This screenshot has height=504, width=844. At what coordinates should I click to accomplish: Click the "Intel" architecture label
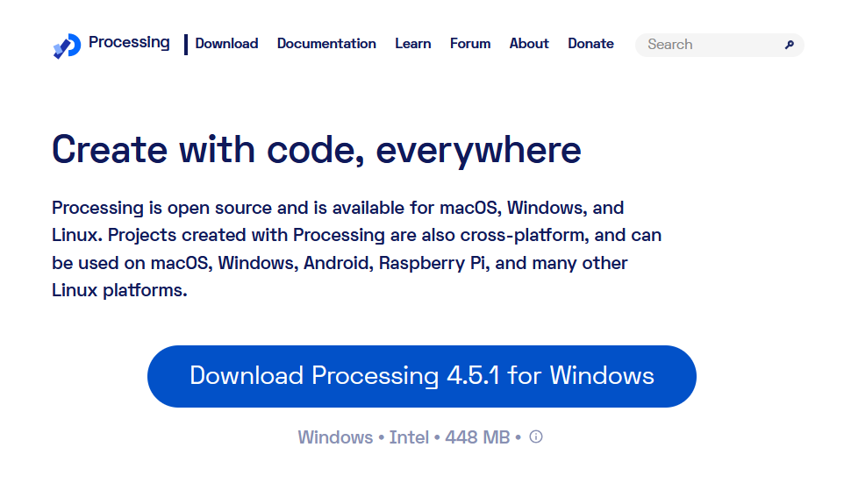[x=410, y=437]
